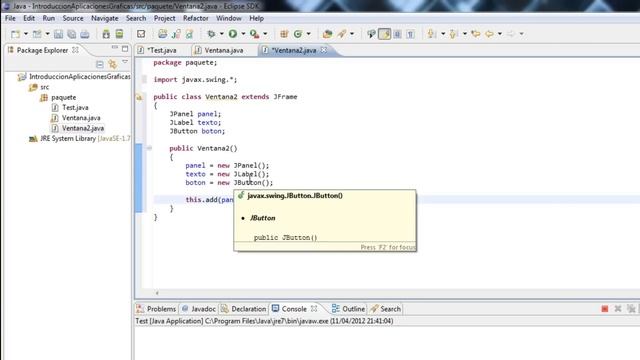Viewport: 640px width, 360px height.
Task: Click the Back navigation arrow
Action: (489, 34)
